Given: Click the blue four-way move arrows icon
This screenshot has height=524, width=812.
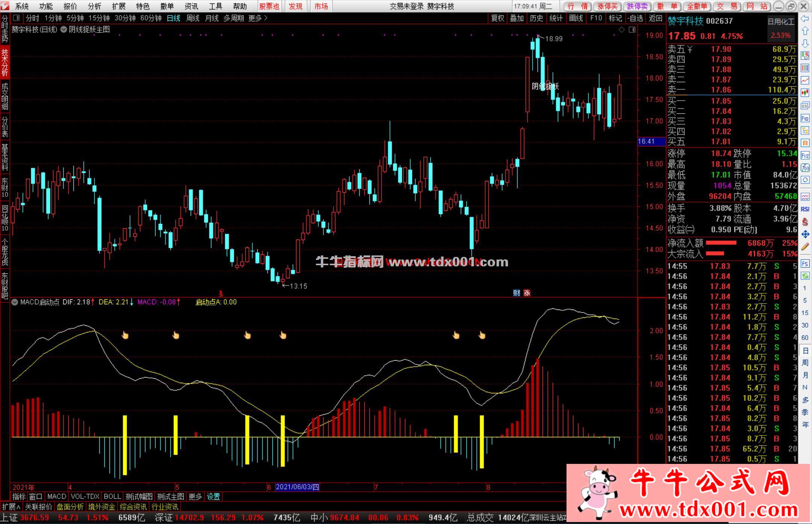Looking at the screenshot, I should (x=805, y=234).
